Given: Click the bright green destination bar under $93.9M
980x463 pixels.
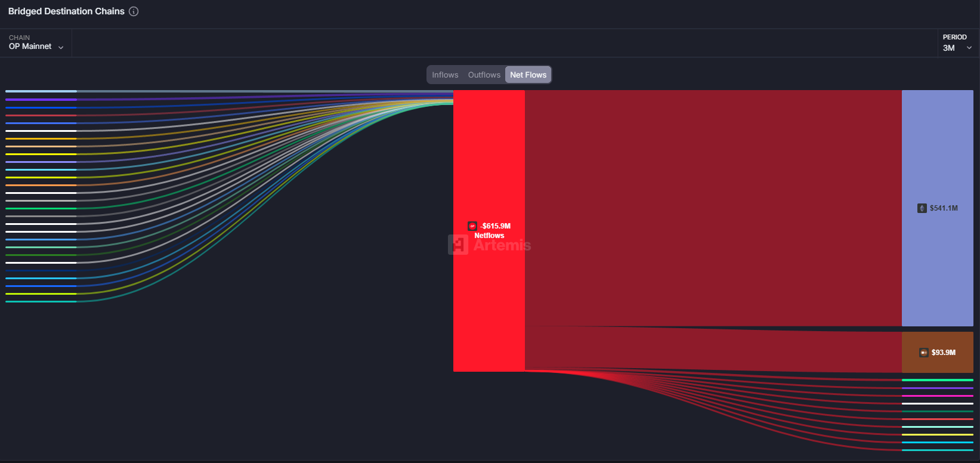Looking at the screenshot, I should [937, 380].
